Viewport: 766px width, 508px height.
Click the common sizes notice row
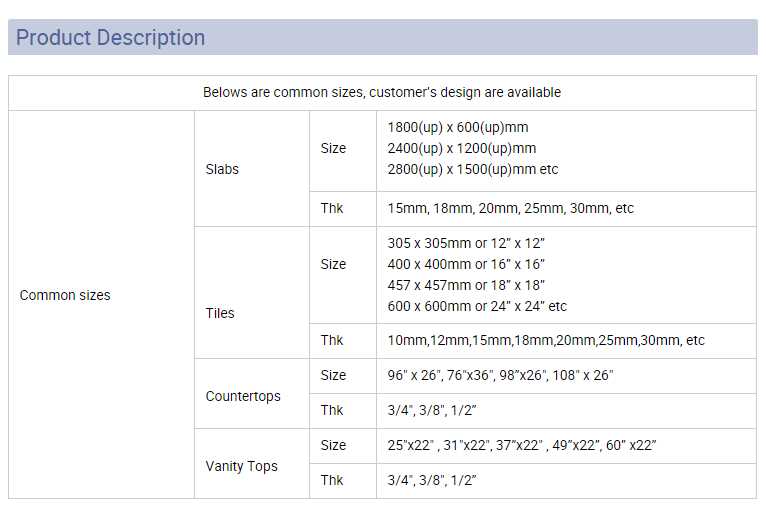tap(382, 92)
